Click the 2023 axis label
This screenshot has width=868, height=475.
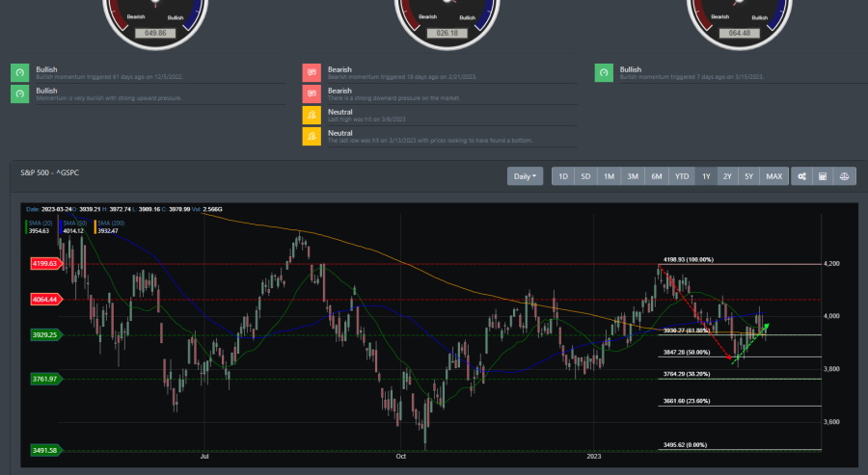[593, 456]
